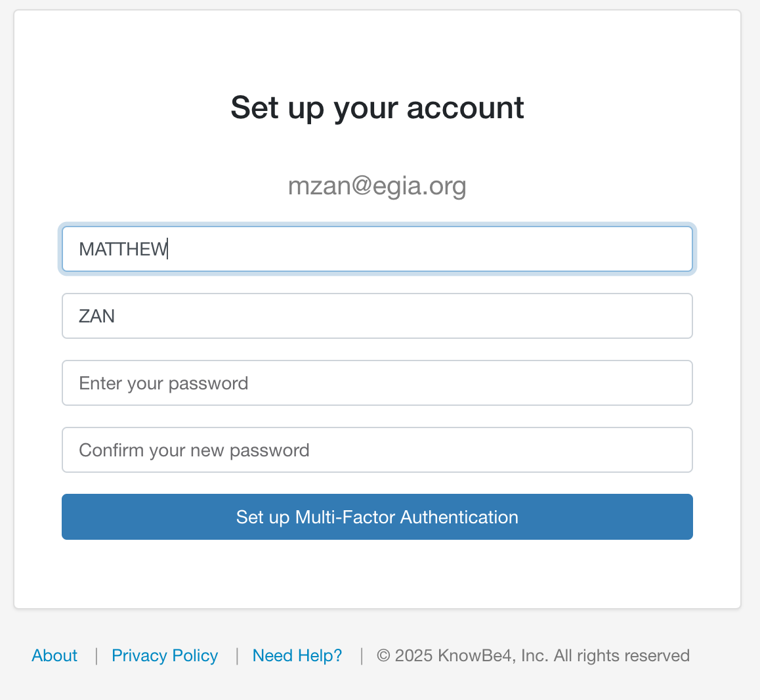Visit the footer About page
The width and height of the screenshot is (760, 700).
(x=54, y=655)
